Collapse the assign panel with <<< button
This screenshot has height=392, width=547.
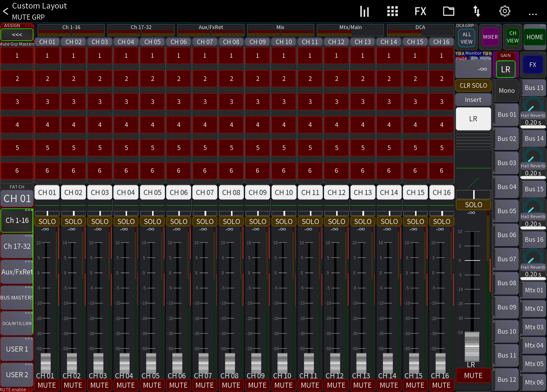click(x=17, y=35)
